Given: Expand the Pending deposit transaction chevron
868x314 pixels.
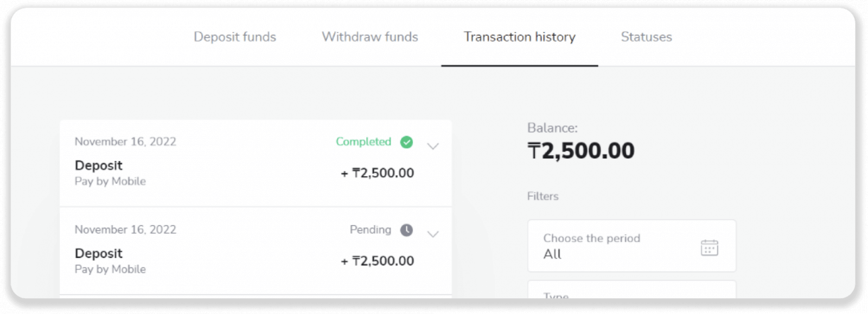Looking at the screenshot, I should [432, 234].
